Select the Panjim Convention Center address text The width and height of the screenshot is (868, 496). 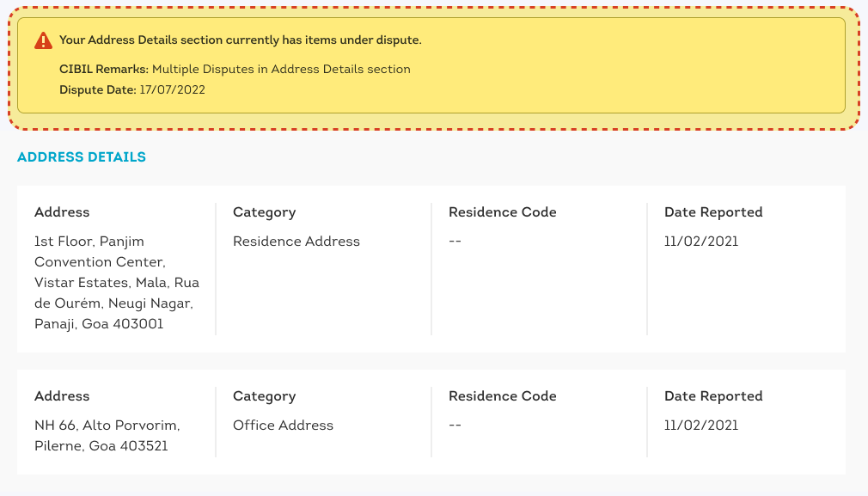tap(117, 282)
